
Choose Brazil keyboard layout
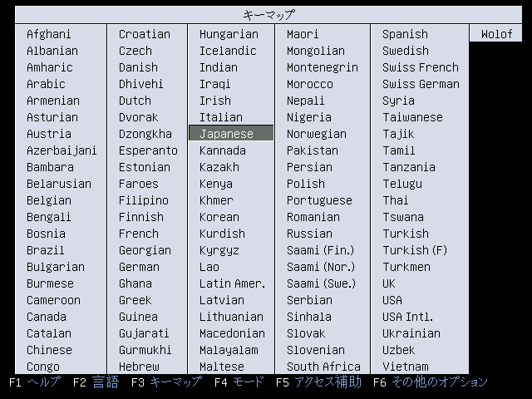[45, 250]
